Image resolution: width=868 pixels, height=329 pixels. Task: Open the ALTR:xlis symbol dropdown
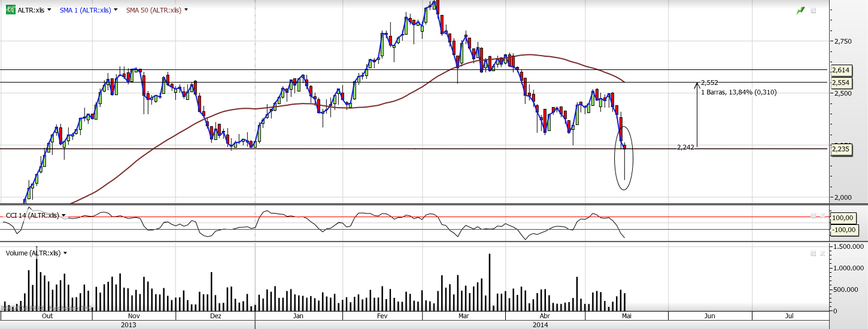click(x=48, y=10)
